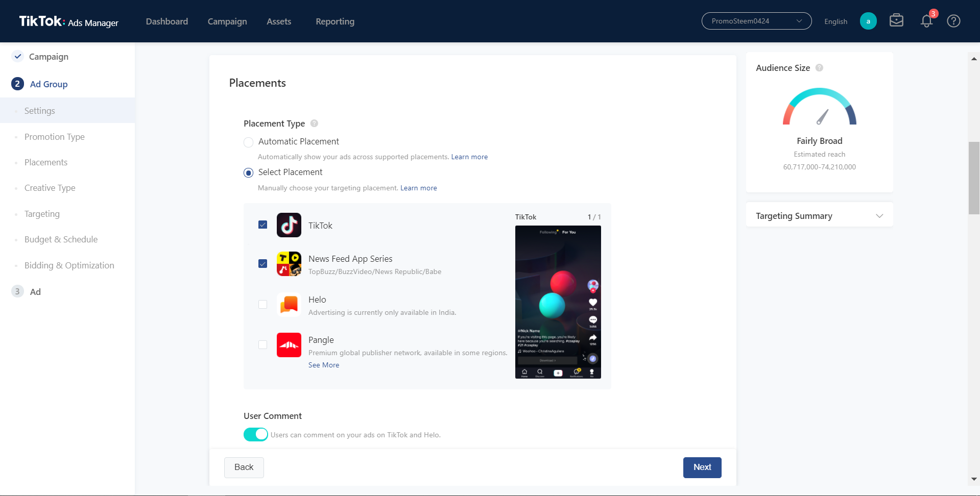Click the Helo app icon
The height and width of the screenshot is (496, 980).
tap(289, 304)
